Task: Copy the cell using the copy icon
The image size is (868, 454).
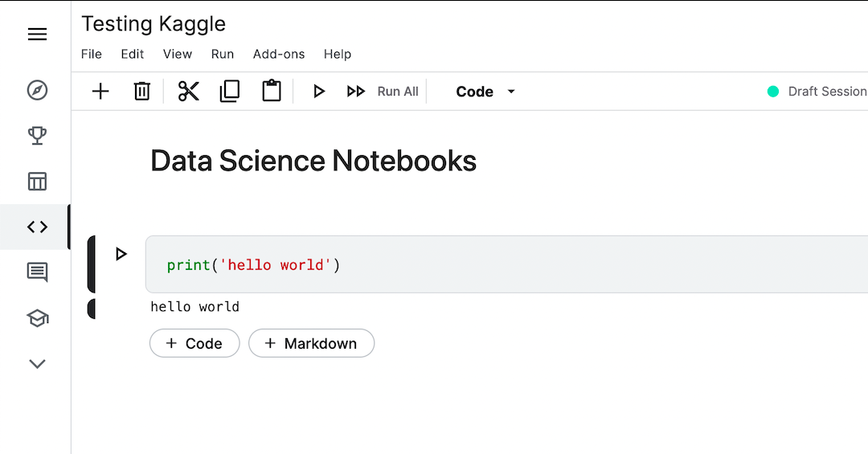Action: 230,92
